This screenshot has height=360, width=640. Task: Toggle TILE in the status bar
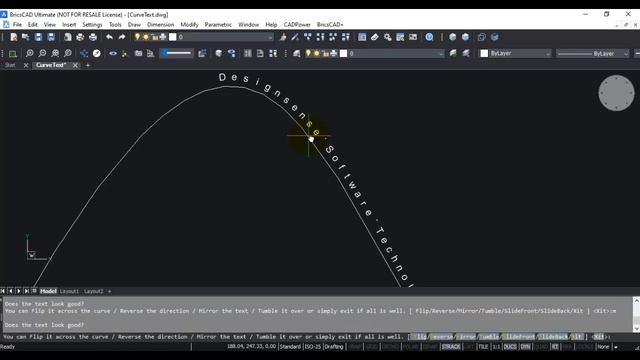483,347
